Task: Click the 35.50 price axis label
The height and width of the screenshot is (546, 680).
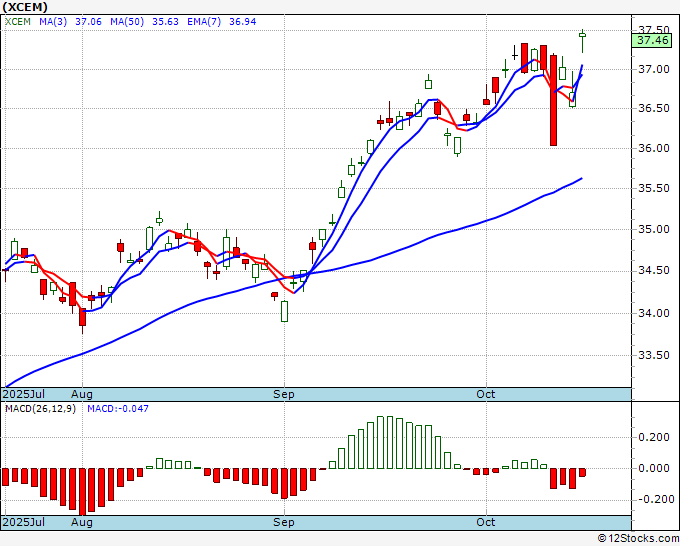Action: coord(654,188)
